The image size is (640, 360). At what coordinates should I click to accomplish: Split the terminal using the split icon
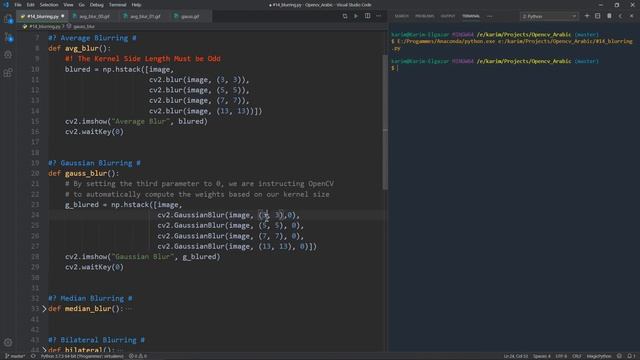click(598, 16)
